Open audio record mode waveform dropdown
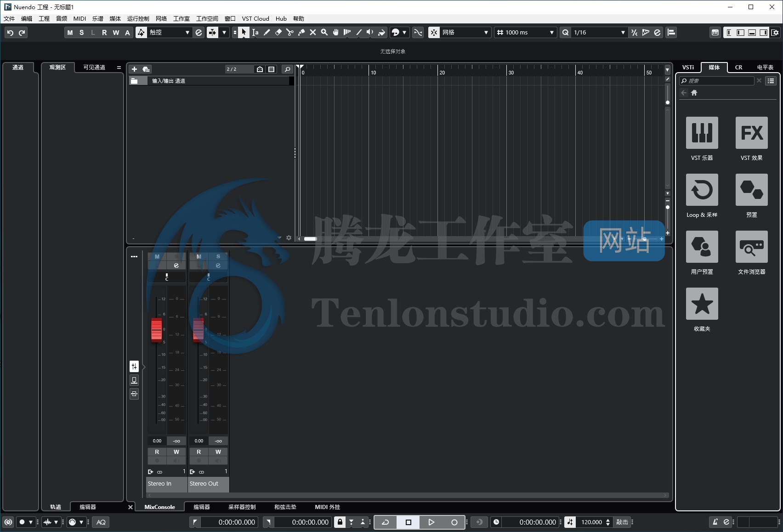 (56, 522)
